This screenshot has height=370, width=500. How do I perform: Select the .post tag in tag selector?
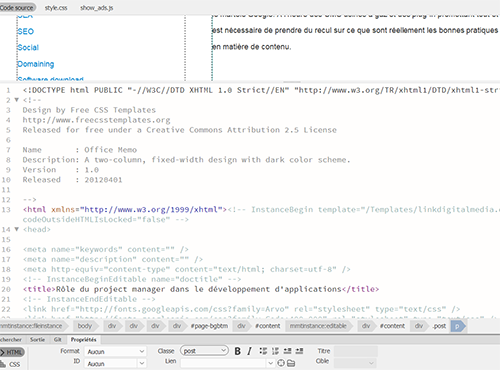click(439, 326)
